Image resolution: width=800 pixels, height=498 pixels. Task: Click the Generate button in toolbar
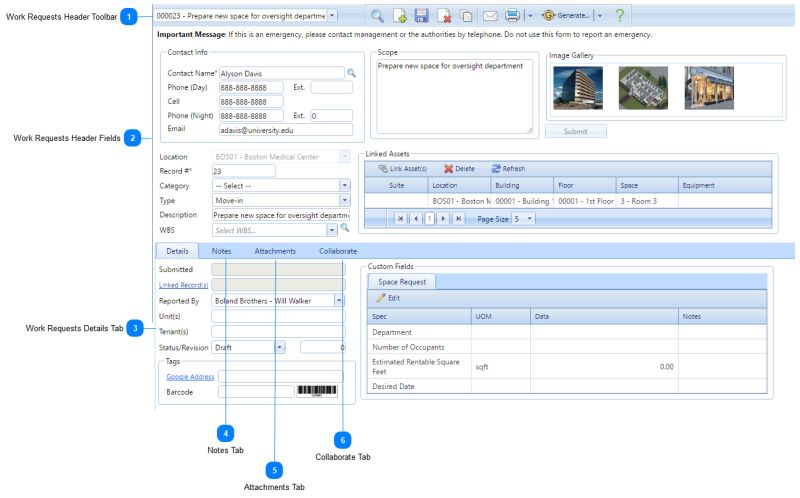coord(566,15)
